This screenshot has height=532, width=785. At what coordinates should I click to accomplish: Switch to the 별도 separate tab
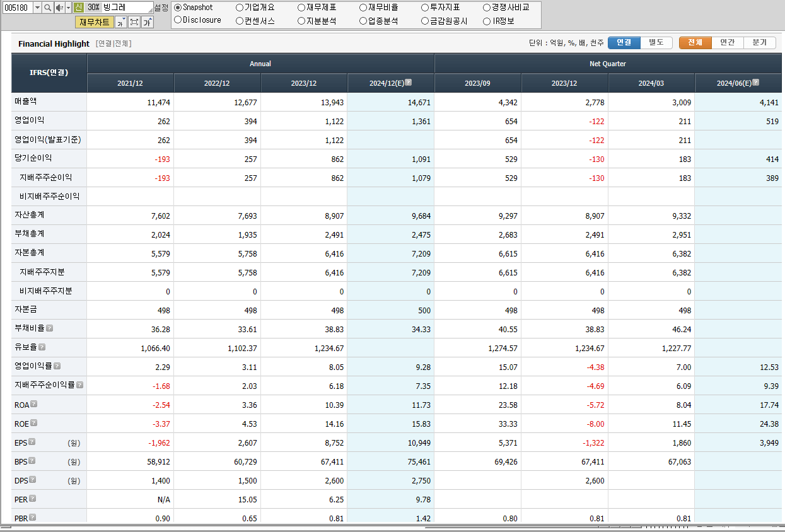pyautogui.click(x=656, y=43)
